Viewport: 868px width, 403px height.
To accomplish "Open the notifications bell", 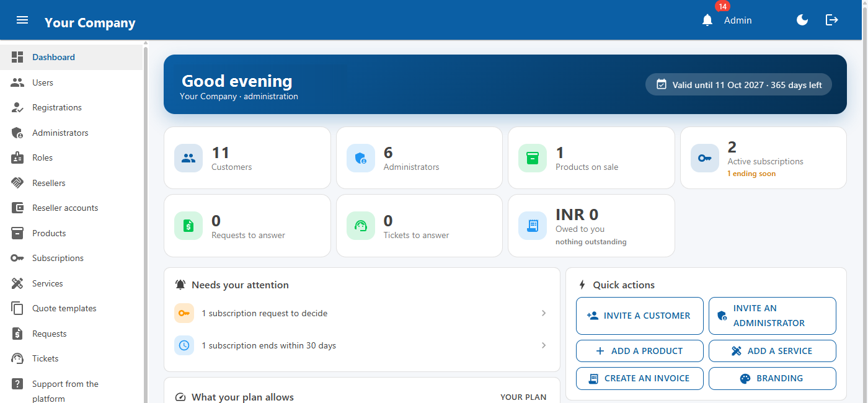I will 707,20.
